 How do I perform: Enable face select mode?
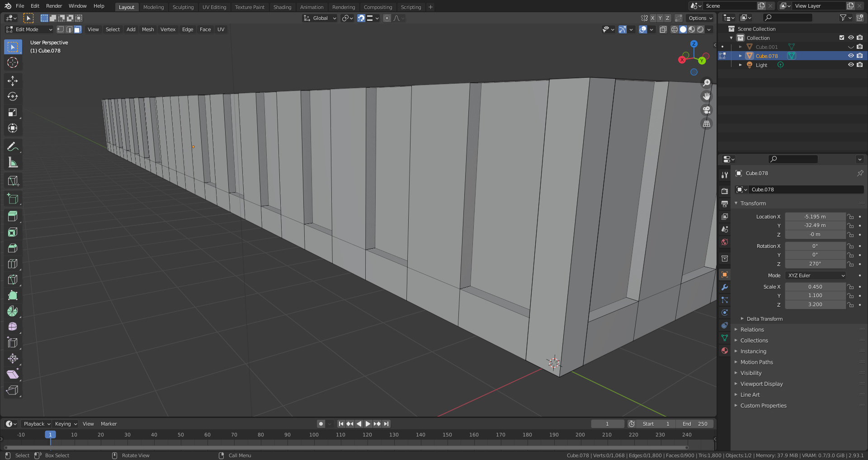(78, 29)
